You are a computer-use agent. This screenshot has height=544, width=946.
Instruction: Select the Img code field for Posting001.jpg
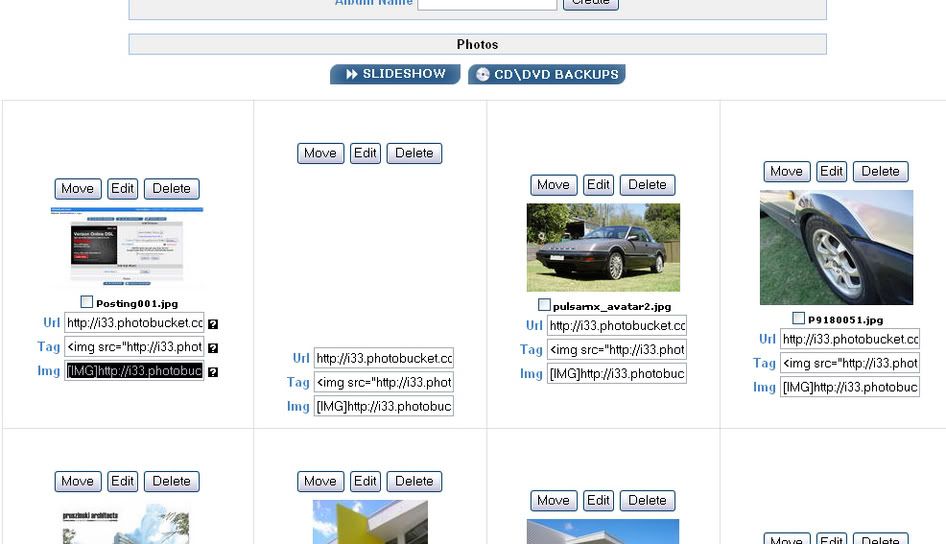pyautogui.click(x=134, y=371)
